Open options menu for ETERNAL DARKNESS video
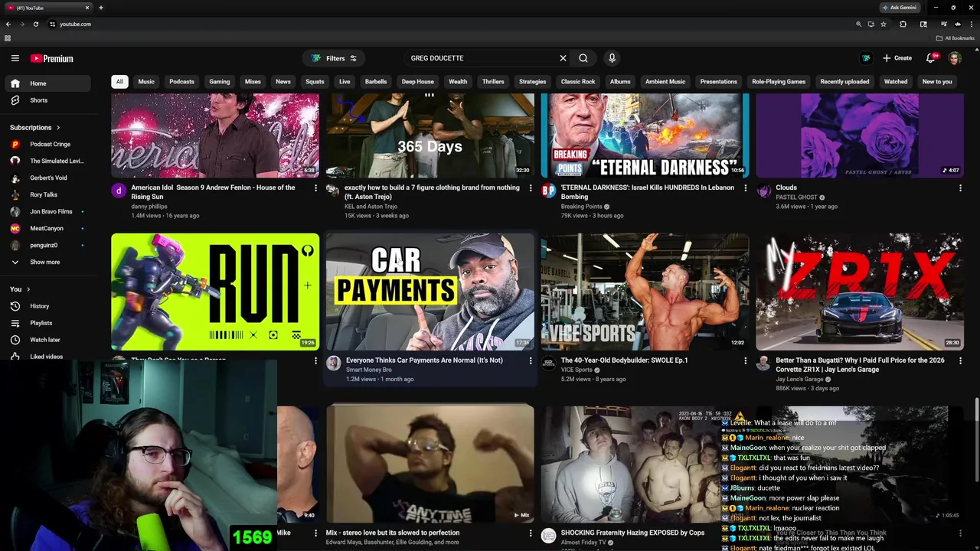This screenshot has height=551, width=980. 746,188
